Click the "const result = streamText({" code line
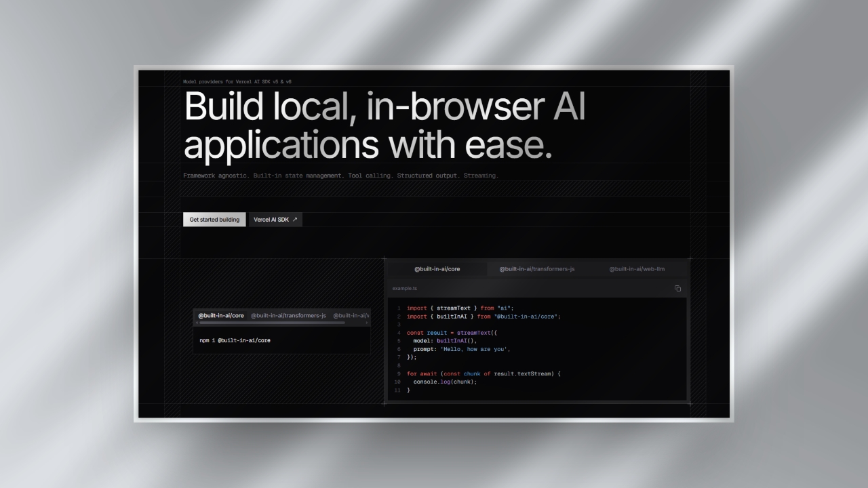The width and height of the screenshot is (868, 488). pyautogui.click(x=453, y=333)
